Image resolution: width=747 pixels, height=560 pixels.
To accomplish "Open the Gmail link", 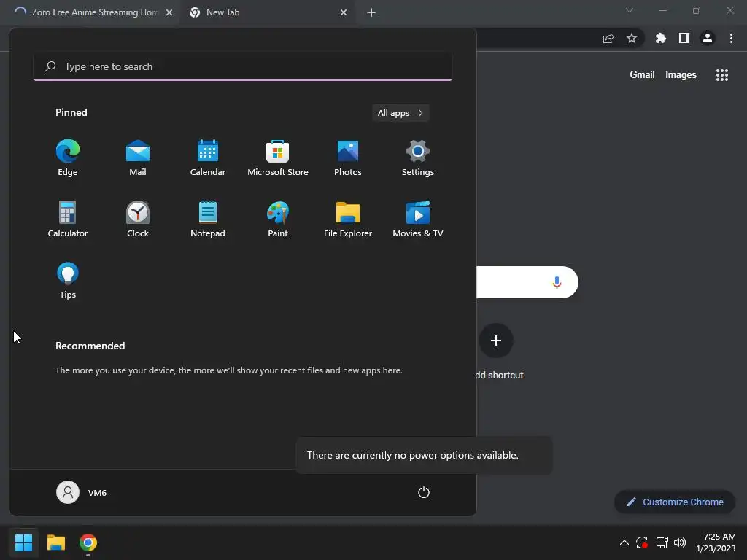I will click(642, 75).
